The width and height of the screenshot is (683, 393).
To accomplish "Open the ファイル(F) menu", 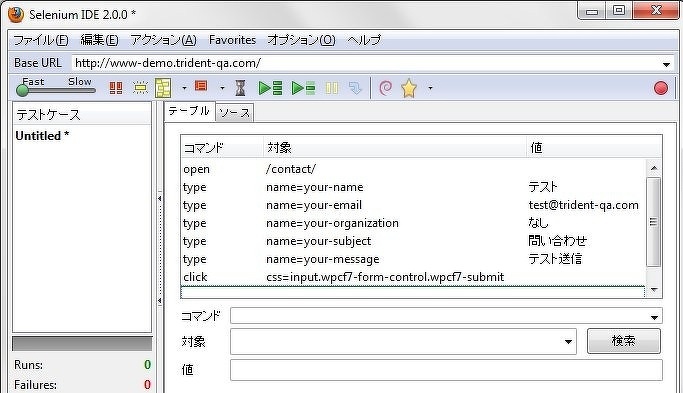I will (41, 40).
